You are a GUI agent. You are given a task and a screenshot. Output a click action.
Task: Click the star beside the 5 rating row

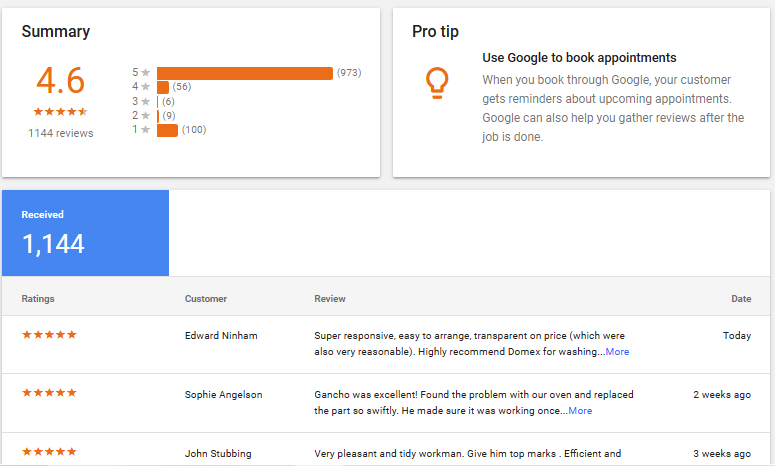146,73
